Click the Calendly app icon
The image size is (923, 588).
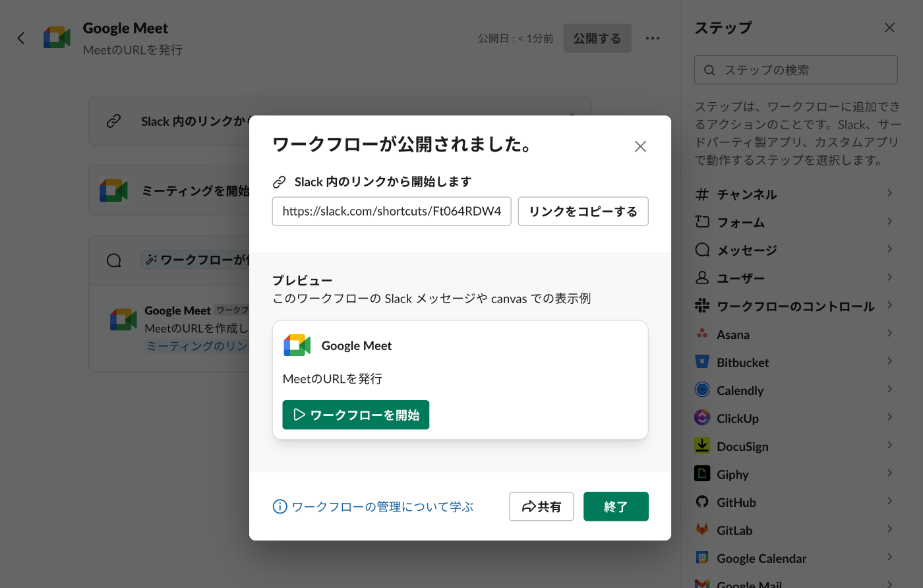pos(702,390)
